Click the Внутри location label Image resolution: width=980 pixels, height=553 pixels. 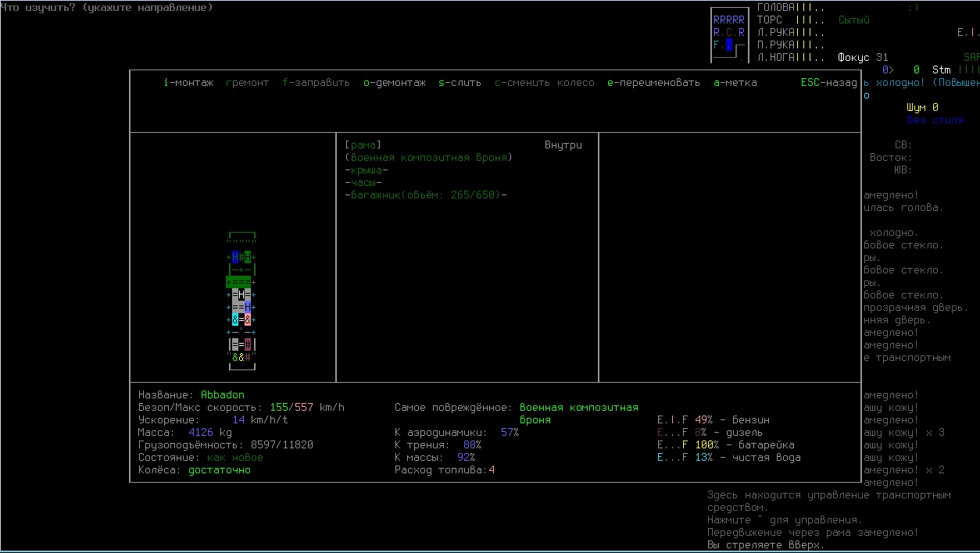pyautogui.click(x=563, y=145)
